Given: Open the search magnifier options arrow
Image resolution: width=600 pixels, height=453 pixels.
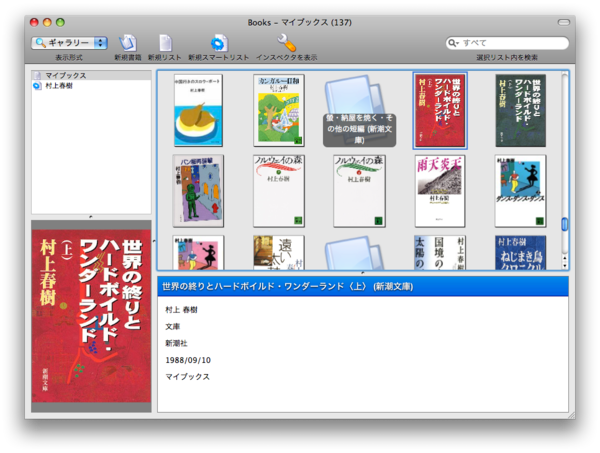Looking at the screenshot, I should pyautogui.click(x=453, y=43).
